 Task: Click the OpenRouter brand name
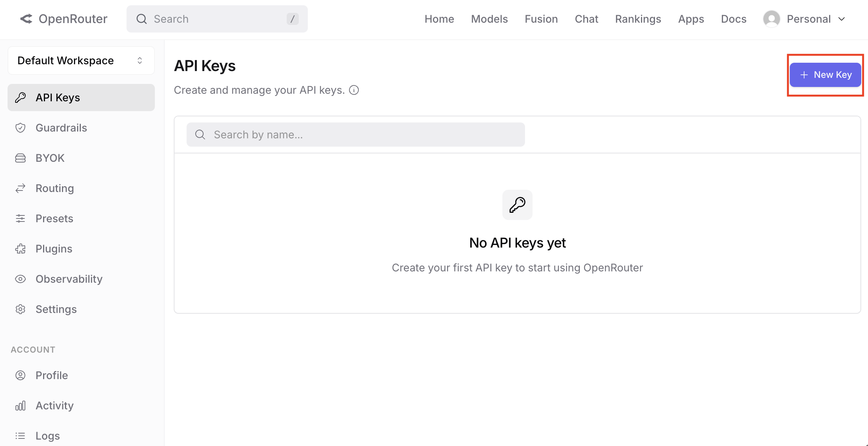coord(73,19)
